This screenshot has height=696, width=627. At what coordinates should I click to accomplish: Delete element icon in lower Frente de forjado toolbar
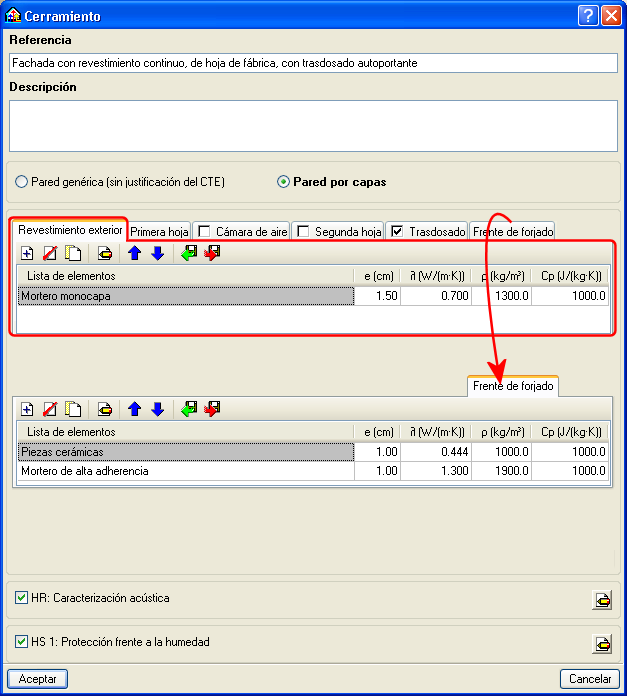click(50, 409)
